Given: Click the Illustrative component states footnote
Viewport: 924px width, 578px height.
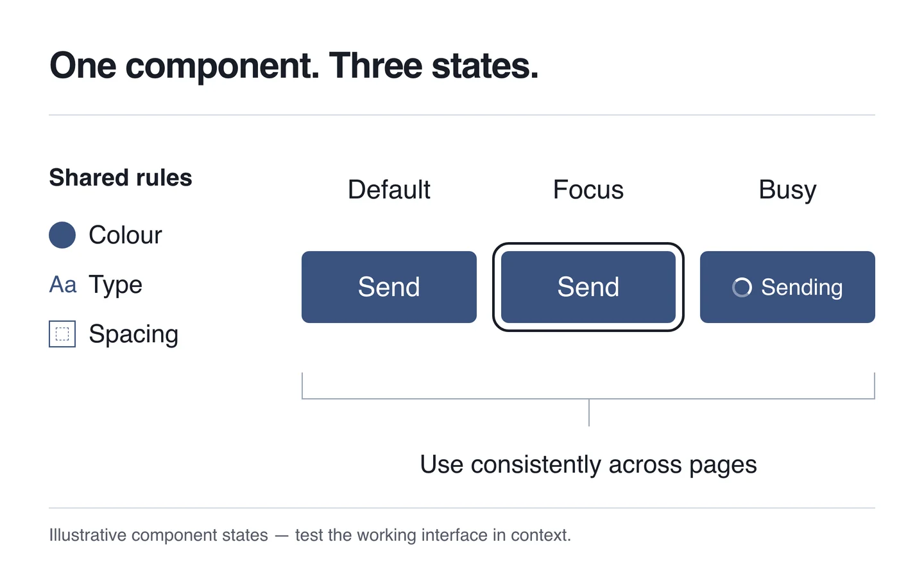Looking at the screenshot, I should [310, 535].
